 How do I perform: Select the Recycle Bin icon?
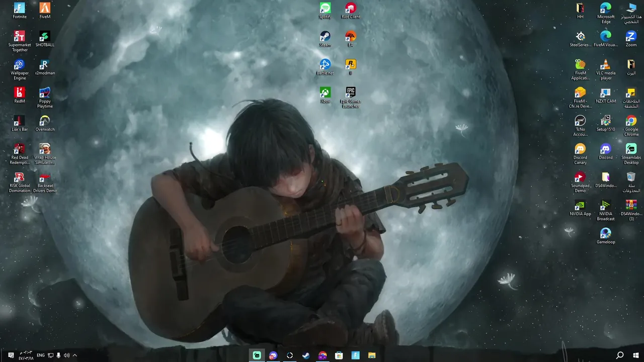click(x=631, y=182)
